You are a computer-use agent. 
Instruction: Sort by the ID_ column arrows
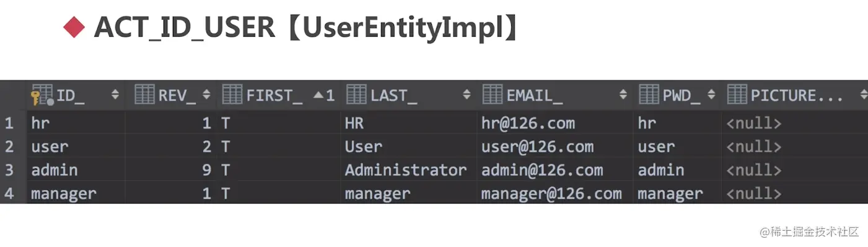click(x=115, y=95)
